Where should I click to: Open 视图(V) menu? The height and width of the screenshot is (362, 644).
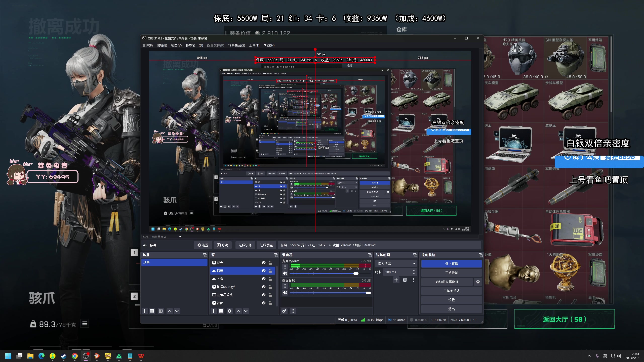176,46
